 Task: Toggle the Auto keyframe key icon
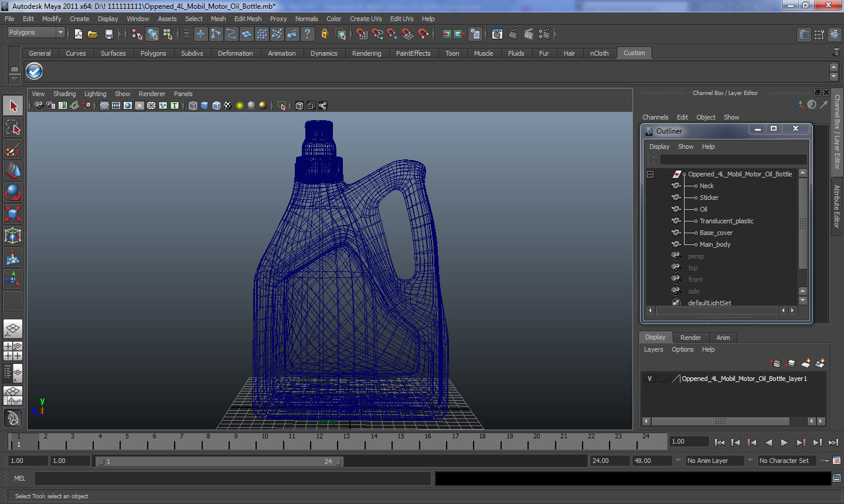[x=823, y=461]
